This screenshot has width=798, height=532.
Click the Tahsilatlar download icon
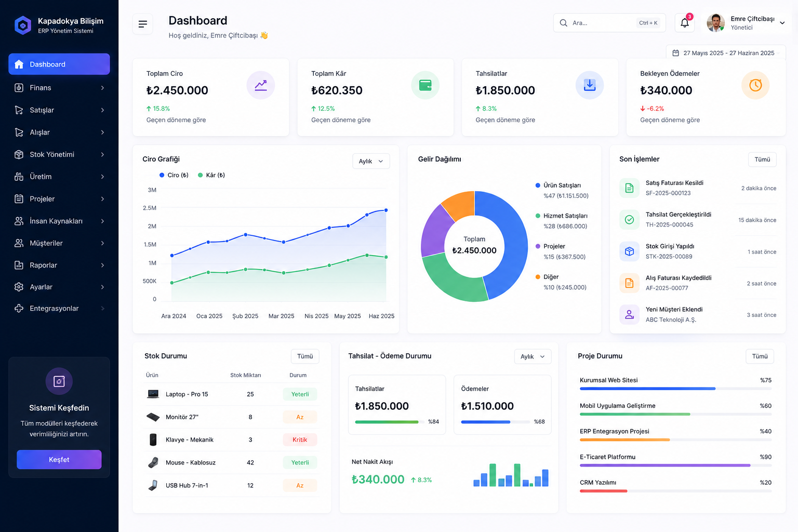click(x=590, y=85)
